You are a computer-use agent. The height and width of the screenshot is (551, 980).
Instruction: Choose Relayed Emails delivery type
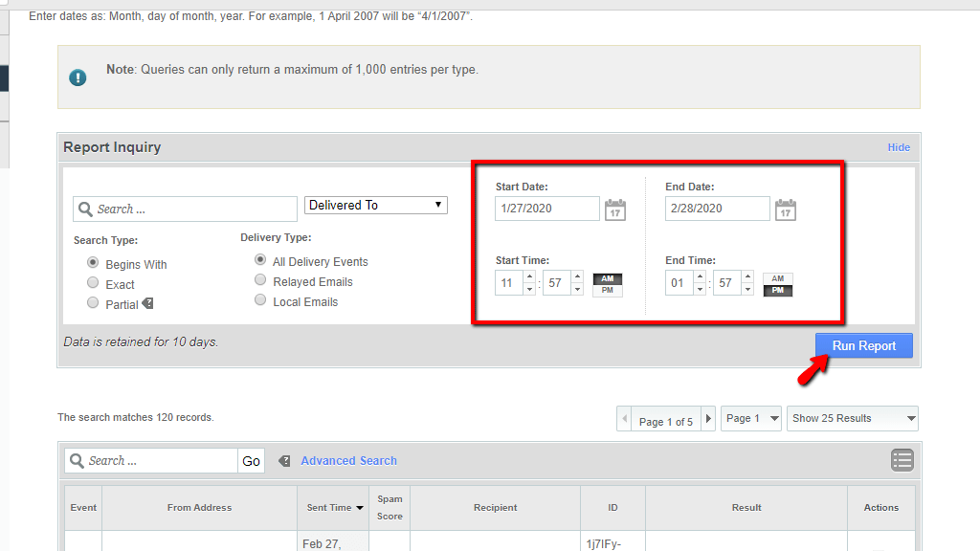(260, 280)
